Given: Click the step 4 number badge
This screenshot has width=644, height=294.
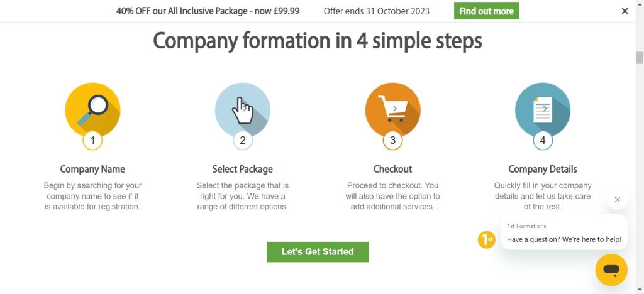Looking at the screenshot, I should [x=543, y=141].
